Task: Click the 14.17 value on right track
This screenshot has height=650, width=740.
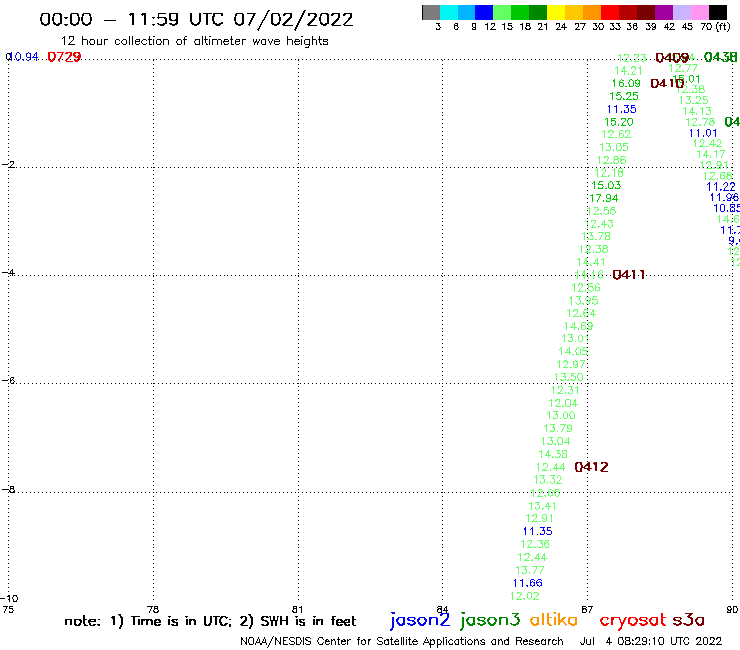Action: point(711,154)
